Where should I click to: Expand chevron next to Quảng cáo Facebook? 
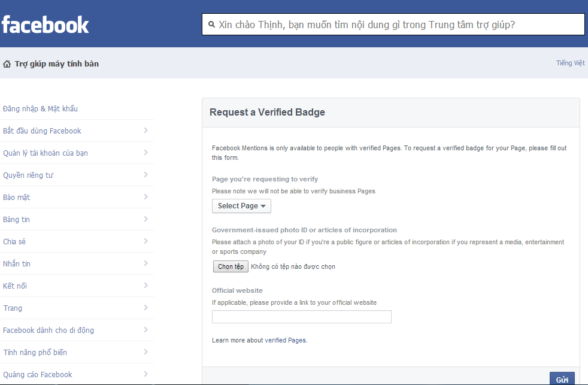coord(146,374)
